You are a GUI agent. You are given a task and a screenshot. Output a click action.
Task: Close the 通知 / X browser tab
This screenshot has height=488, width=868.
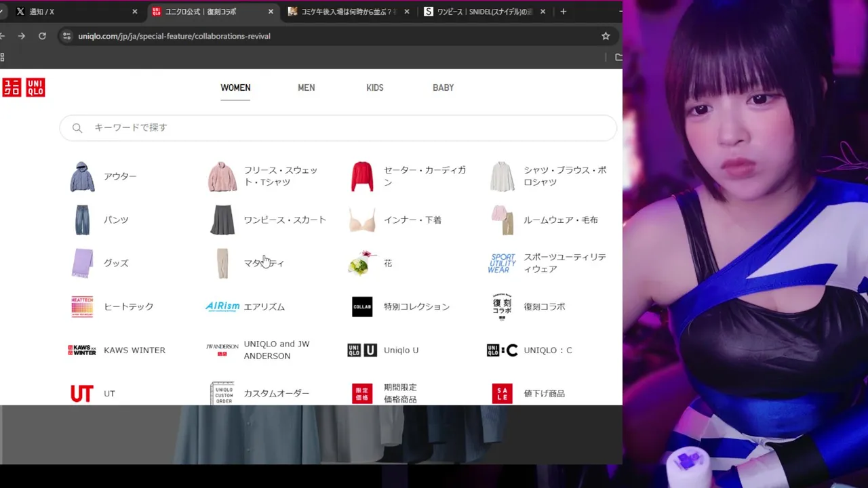[x=135, y=12]
